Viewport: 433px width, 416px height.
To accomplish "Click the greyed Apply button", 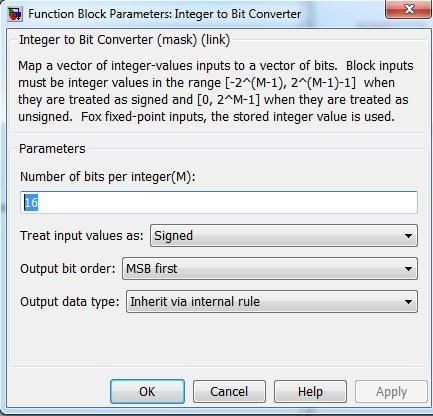I will coord(391,392).
